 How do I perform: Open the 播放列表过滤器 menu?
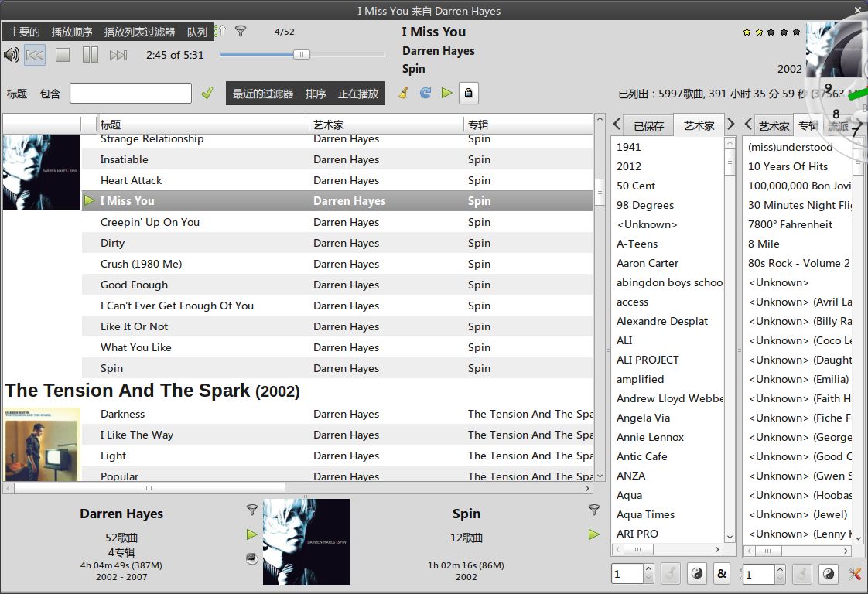[x=139, y=32]
